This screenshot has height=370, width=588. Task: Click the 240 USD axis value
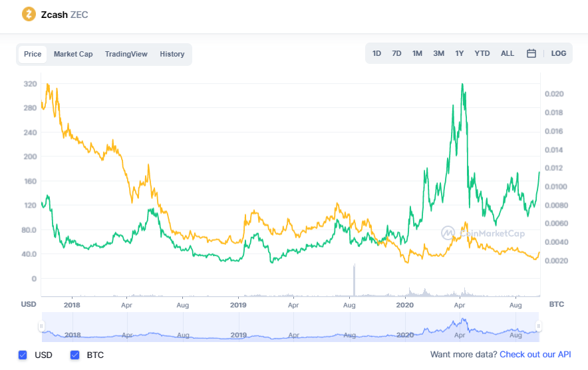coord(30,132)
